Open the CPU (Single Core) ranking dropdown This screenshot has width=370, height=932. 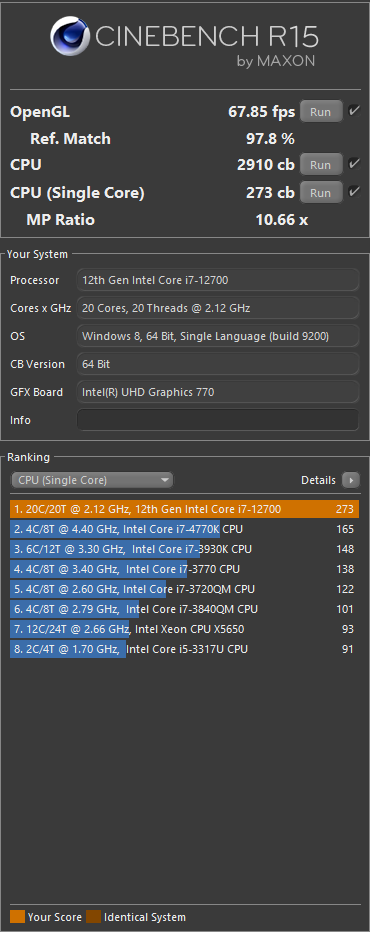92,480
